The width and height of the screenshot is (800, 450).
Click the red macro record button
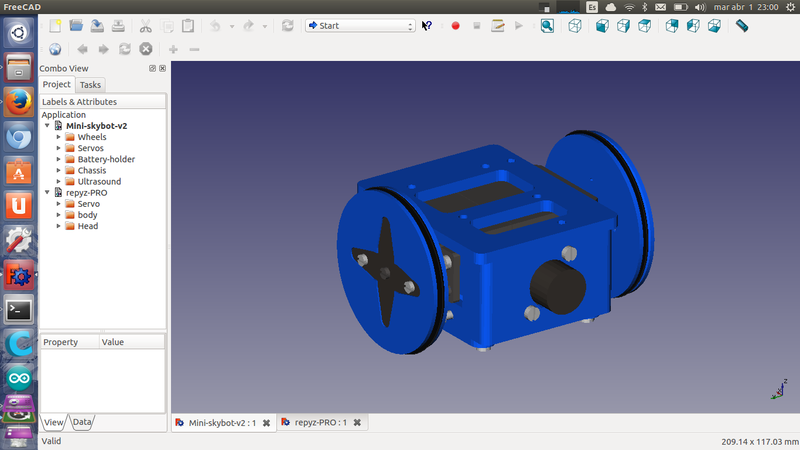tap(455, 26)
